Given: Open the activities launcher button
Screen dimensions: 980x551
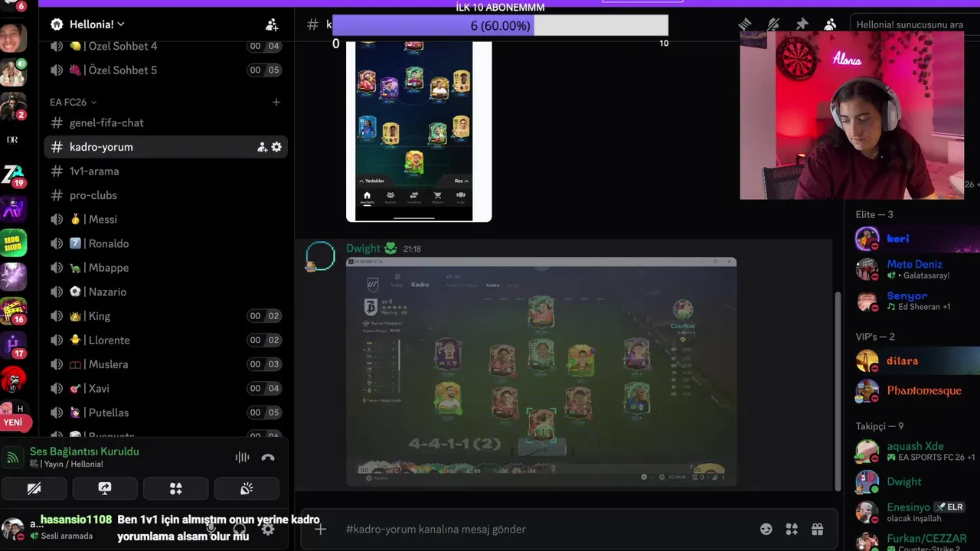Looking at the screenshot, I should tap(176, 488).
